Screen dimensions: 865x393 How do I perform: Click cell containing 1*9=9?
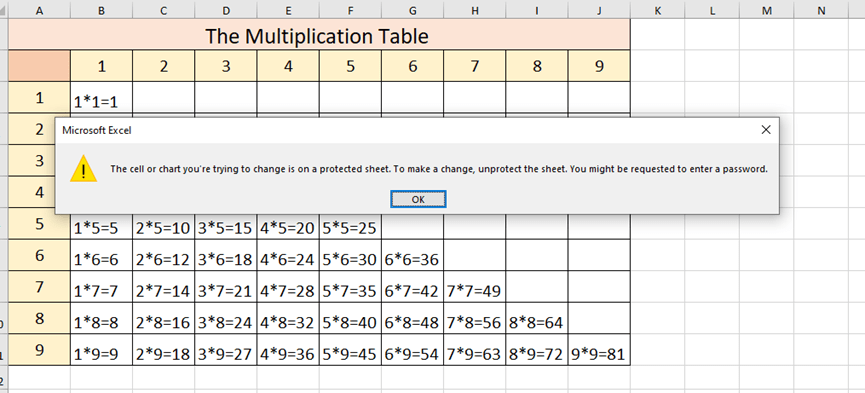102,349
